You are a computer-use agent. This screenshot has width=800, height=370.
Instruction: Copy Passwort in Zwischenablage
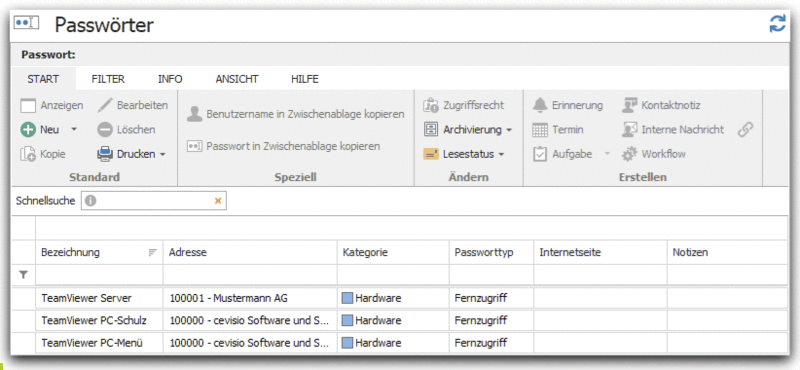(284, 146)
